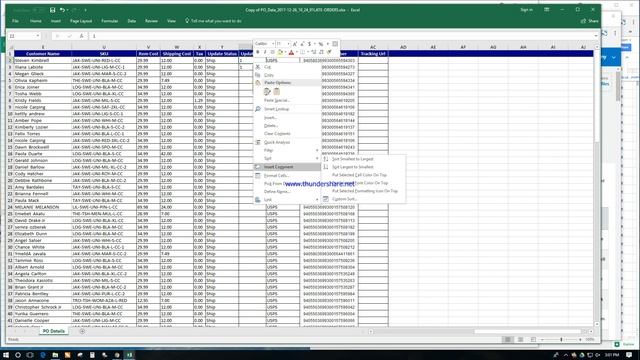The height and width of the screenshot is (360, 640).
Task: Choose Clear Contents from context menu
Action: pyautogui.click(x=287, y=133)
